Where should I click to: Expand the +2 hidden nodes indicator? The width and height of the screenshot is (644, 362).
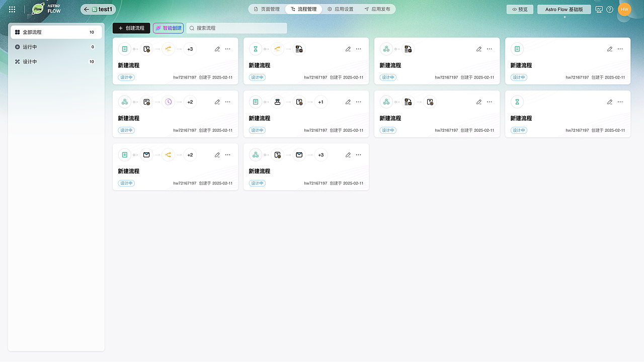coord(190,102)
